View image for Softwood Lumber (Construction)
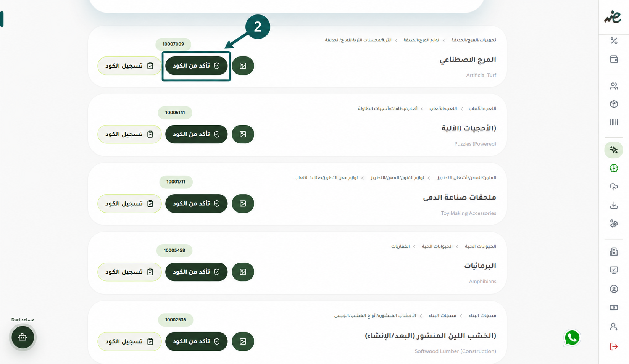 pos(243,341)
